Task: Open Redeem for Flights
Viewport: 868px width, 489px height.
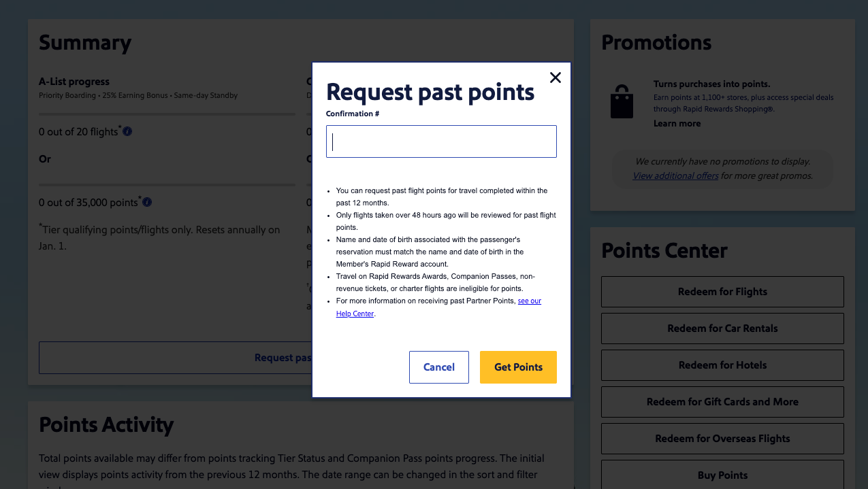Action: (x=722, y=291)
